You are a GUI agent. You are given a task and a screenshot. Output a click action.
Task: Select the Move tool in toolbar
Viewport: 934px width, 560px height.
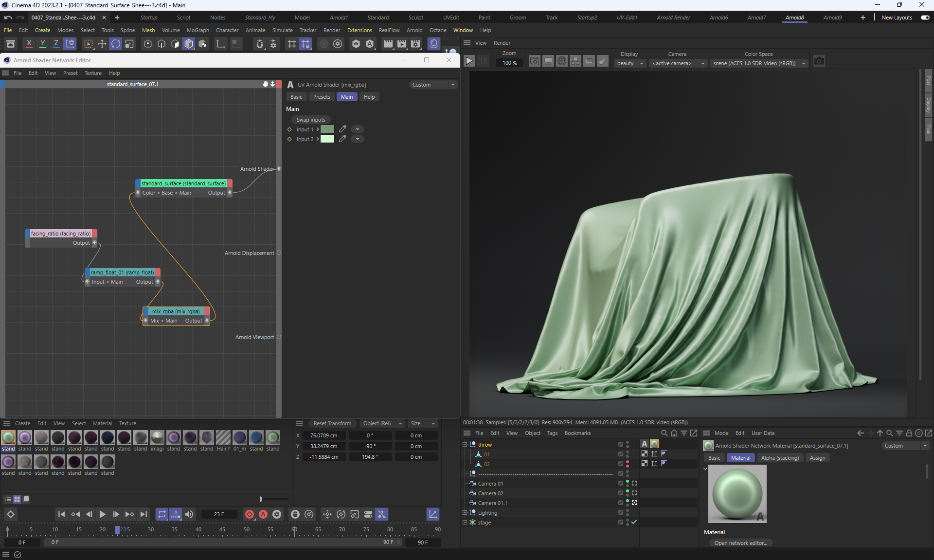point(102,44)
